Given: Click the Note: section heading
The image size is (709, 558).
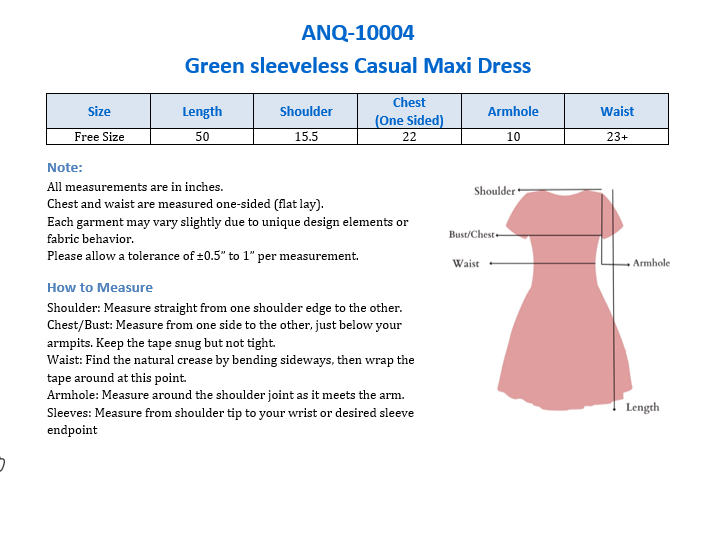Looking at the screenshot, I should (65, 167).
